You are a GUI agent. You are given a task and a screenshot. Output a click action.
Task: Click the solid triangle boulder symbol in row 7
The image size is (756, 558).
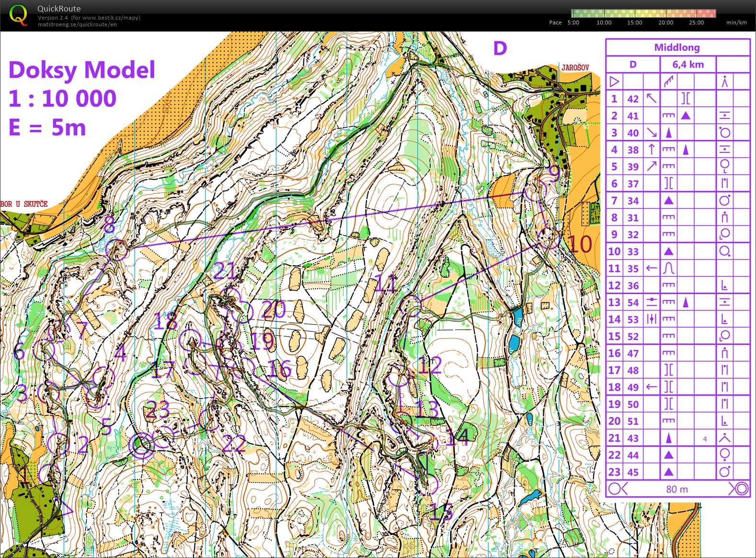pyautogui.click(x=669, y=201)
